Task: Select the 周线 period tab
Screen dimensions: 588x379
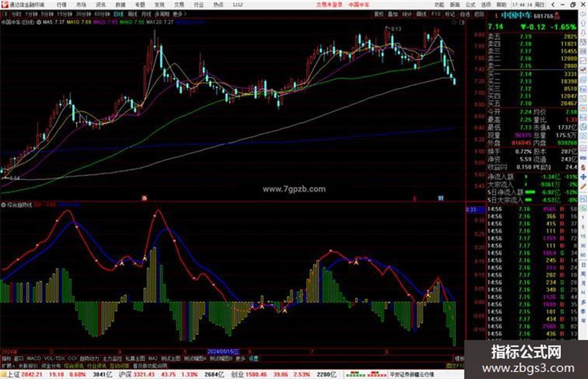Action: [132, 14]
